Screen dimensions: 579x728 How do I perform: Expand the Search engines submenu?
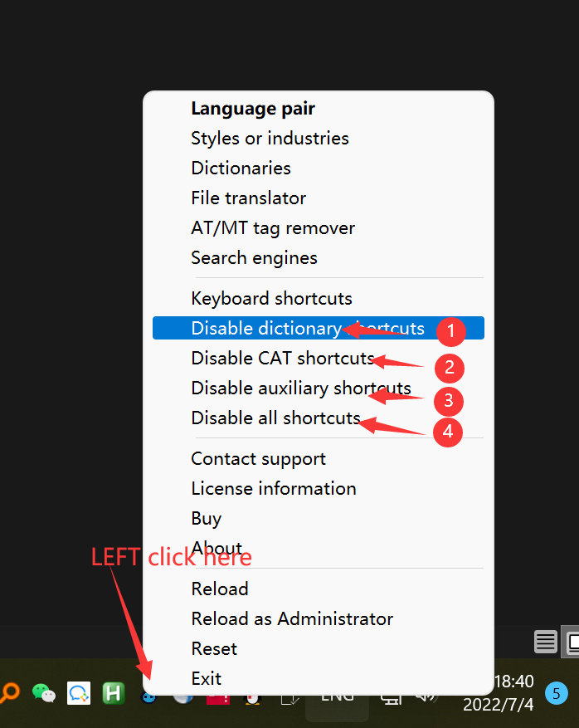tap(254, 257)
